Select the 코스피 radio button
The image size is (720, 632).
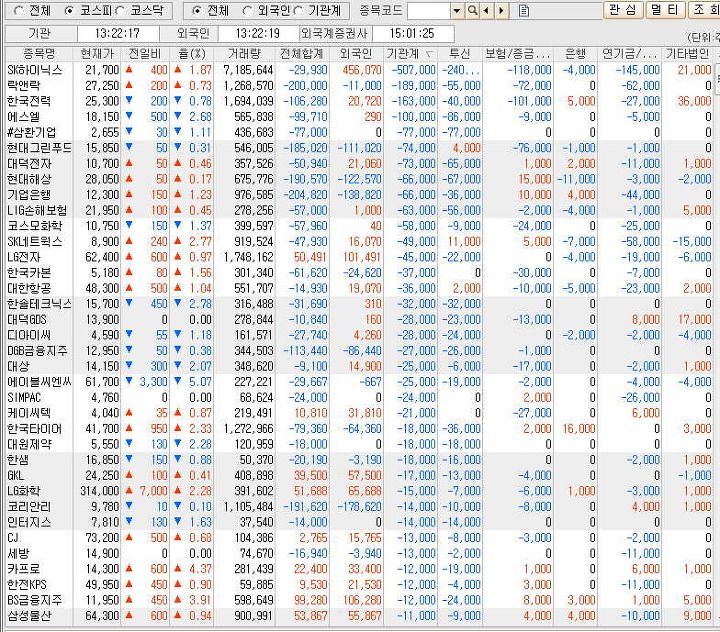(x=69, y=11)
